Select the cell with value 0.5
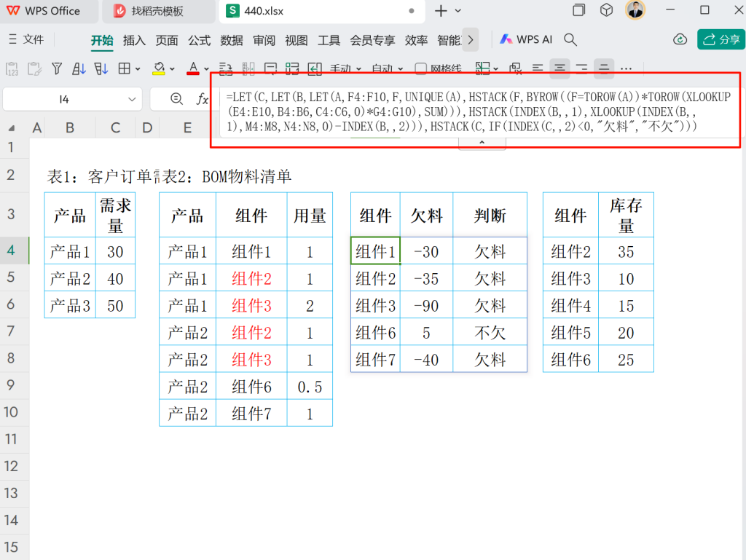Viewport: 746px width, 560px height. (310, 387)
